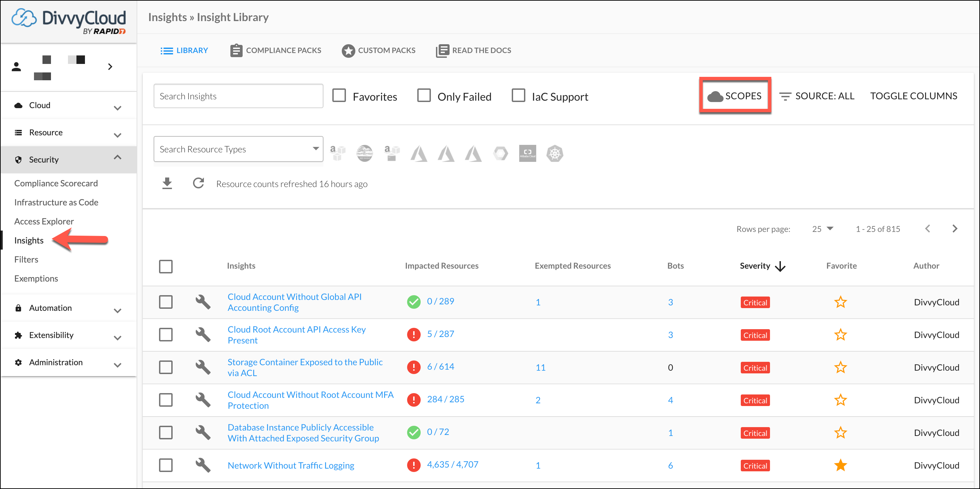
Task: Click wrench icon for Storage Container Exposed row
Action: 203,367
